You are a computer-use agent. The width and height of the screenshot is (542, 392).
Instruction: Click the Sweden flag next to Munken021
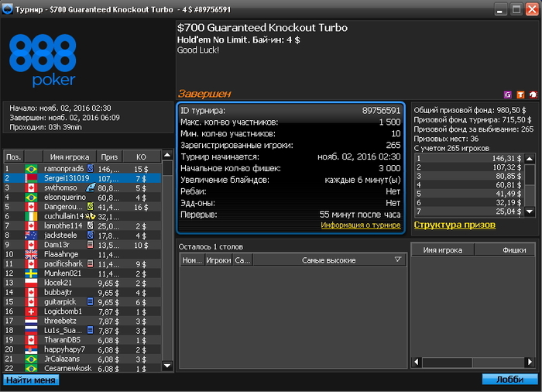[31, 273]
